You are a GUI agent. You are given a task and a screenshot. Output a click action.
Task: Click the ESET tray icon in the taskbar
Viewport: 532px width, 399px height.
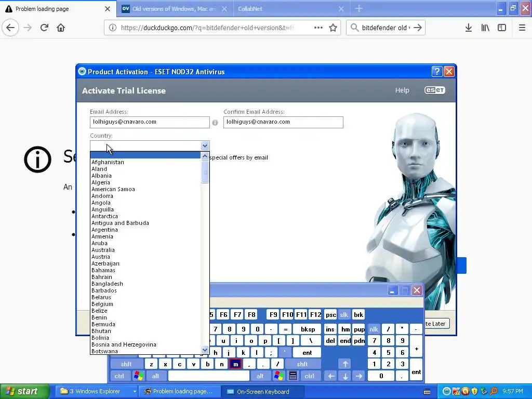447,391
